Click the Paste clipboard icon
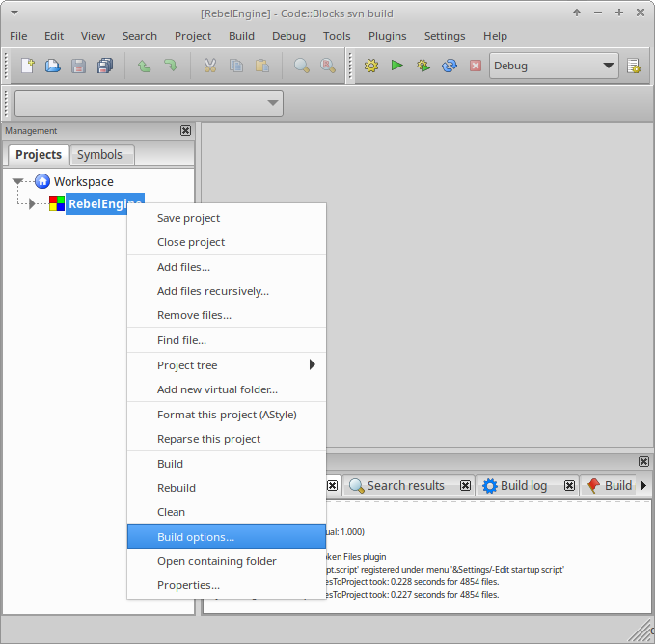655x644 pixels. click(262, 66)
